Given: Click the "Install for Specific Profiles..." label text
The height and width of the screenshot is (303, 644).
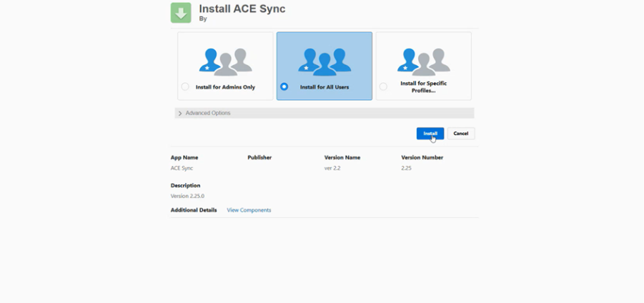Looking at the screenshot, I should pyautogui.click(x=423, y=87).
